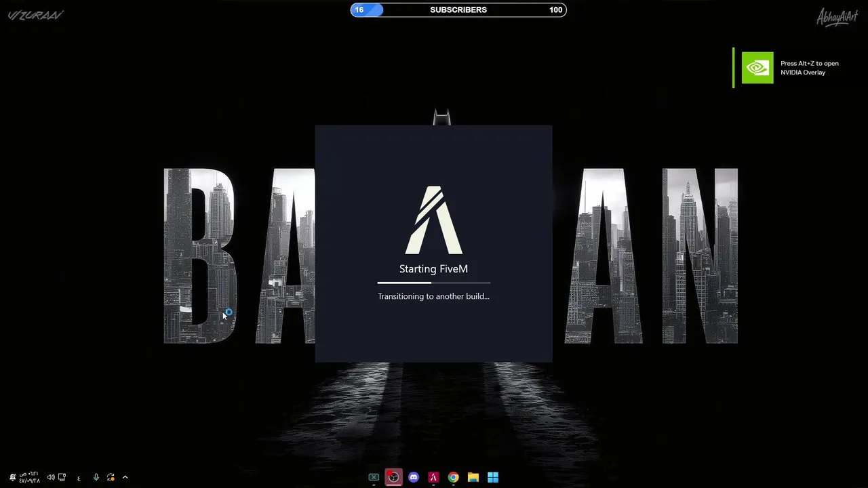The height and width of the screenshot is (488, 868).
Task: Open the taskbar clock and date
Action: [29, 477]
